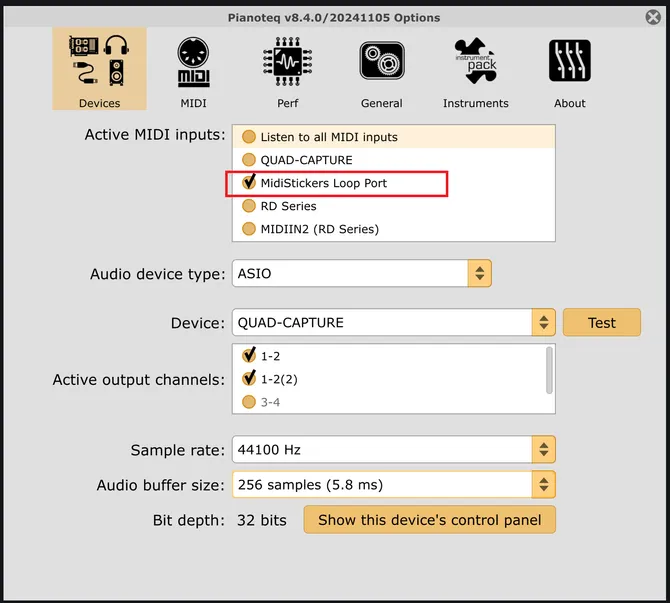Screen dimensions: 670x603
Task: Open the Devices section icon
Action: pyautogui.click(x=99, y=60)
